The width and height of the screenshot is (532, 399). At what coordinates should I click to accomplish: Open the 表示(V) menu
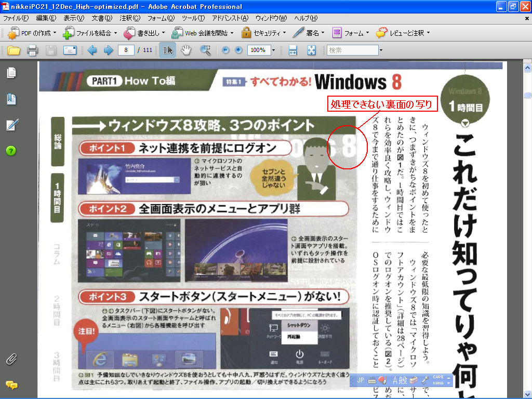[x=74, y=18]
